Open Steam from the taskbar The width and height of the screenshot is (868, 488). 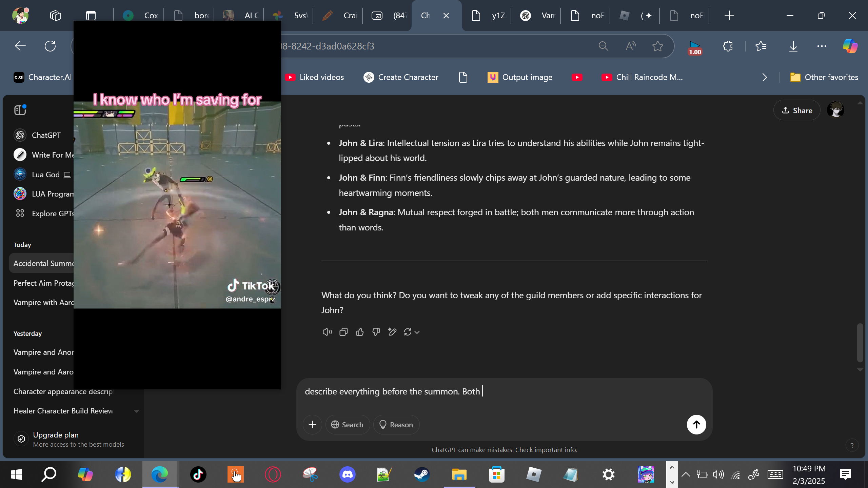pyautogui.click(x=422, y=474)
